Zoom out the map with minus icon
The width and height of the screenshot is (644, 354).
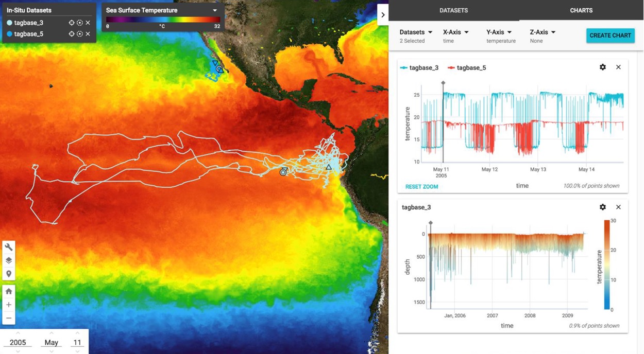click(x=9, y=318)
